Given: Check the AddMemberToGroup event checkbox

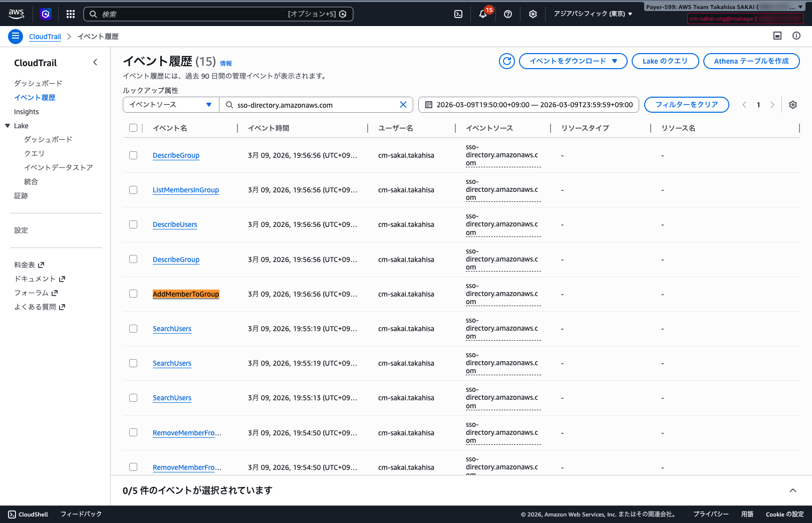Looking at the screenshot, I should pos(133,294).
